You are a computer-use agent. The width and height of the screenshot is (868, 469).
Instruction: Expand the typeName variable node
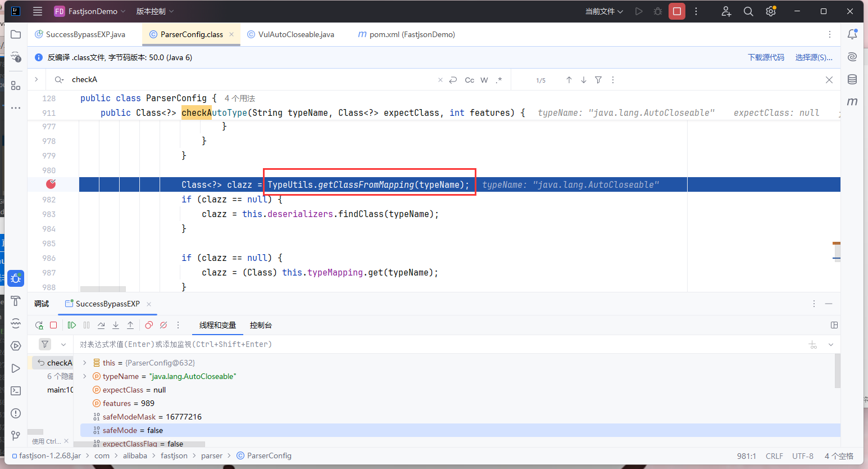tap(85, 376)
